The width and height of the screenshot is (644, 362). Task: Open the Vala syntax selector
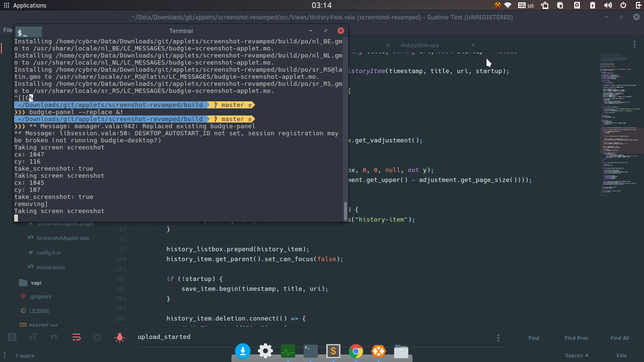tap(621, 356)
